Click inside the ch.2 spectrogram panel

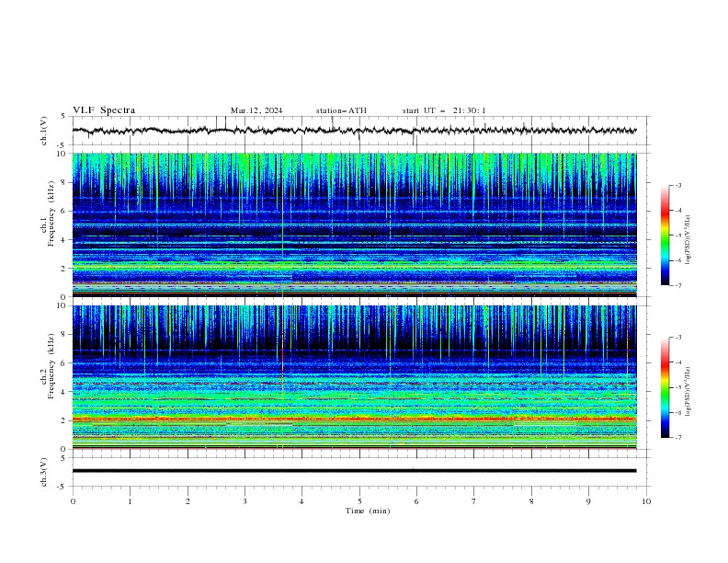coord(354,377)
